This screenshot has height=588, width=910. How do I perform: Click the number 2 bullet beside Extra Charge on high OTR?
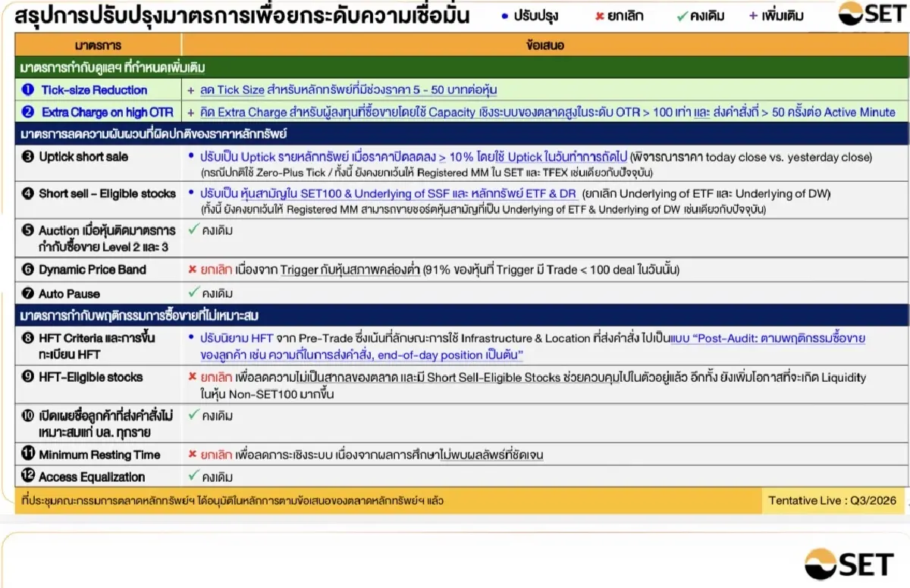(x=28, y=111)
